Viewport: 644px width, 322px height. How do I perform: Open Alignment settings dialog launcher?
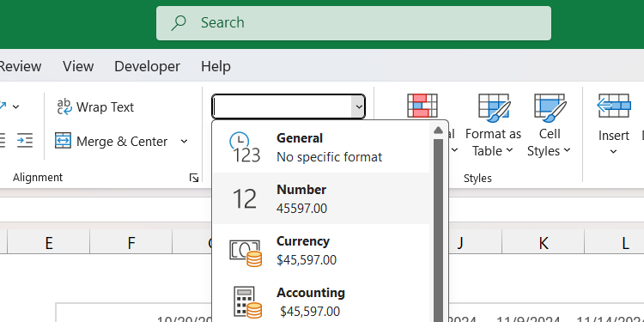tap(194, 178)
